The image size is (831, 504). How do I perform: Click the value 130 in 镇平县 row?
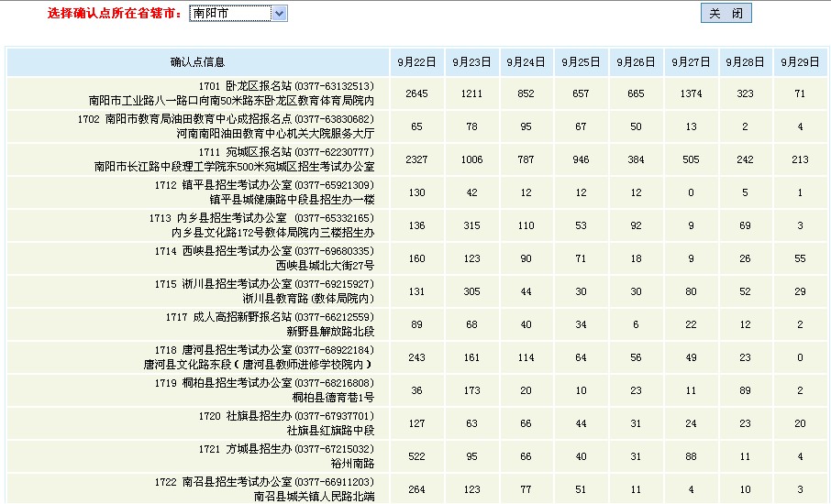pyautogui.click(x=416, y=192)
